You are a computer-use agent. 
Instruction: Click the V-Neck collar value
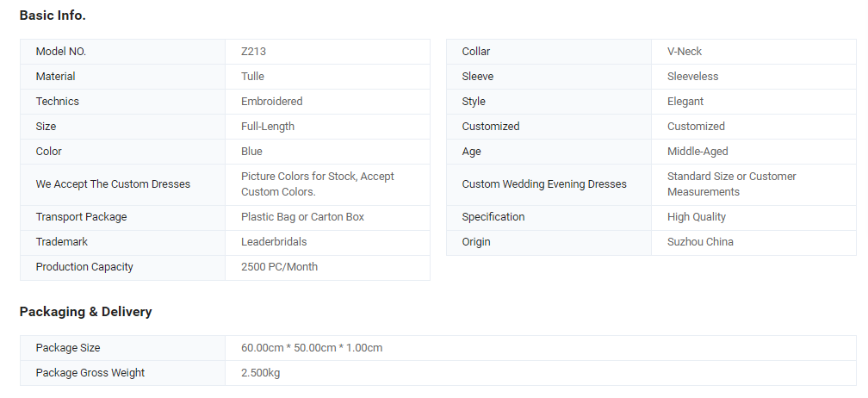point(685,52)
